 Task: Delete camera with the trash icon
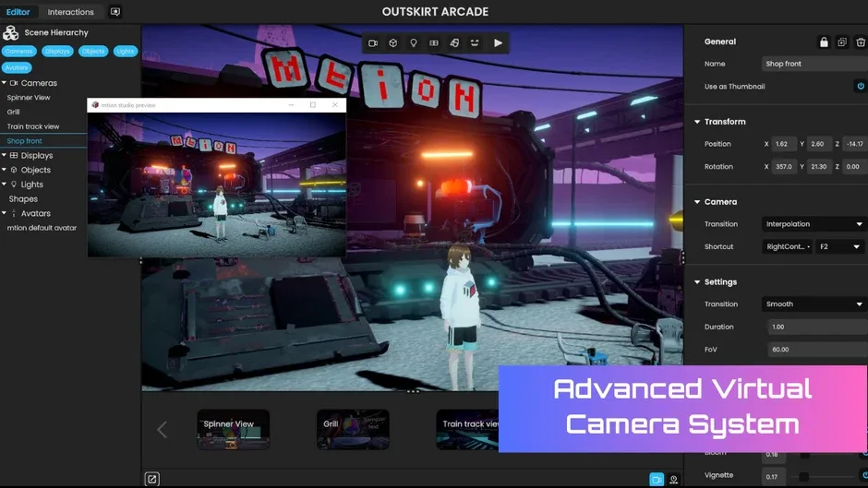(861, 42)
